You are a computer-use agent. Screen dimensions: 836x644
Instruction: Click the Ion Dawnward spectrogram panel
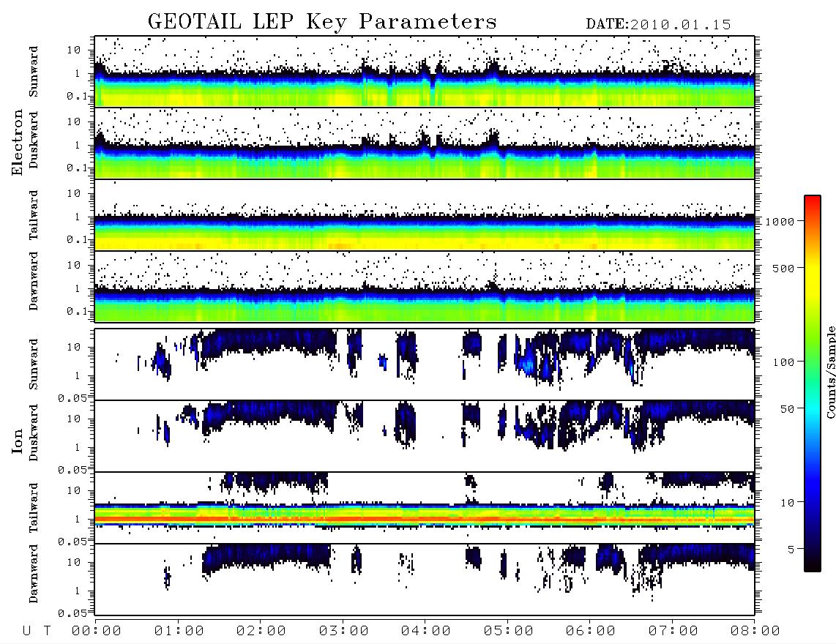tap(425, 579)
